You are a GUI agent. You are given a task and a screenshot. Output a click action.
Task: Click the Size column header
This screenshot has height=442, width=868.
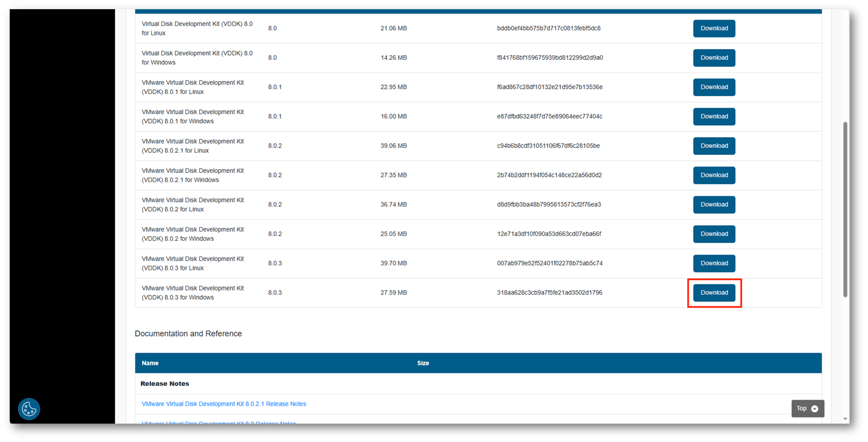point(423,363)
